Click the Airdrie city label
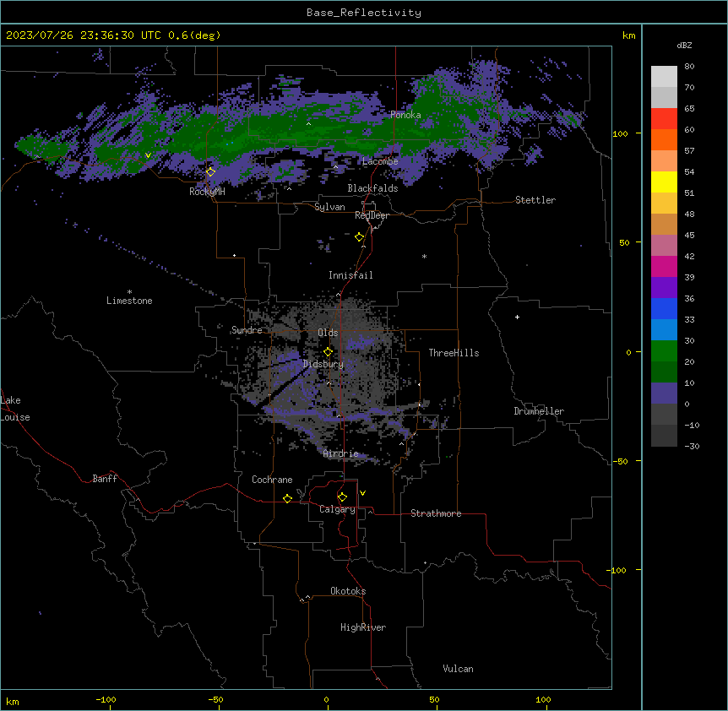Image resolution: width=728 pixels, height=711 pixels. 340,453
